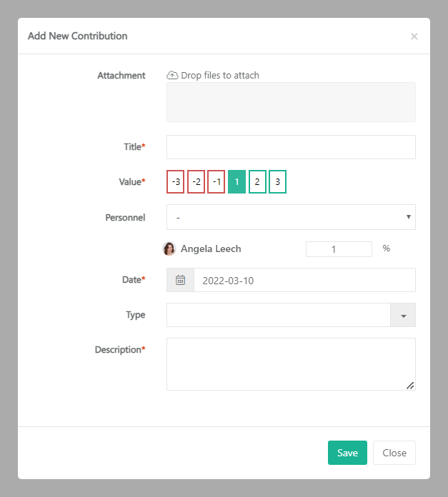The image size is (448, 497).
Task: Close the dialog with the X icon
Action: [x=414, y=36]
